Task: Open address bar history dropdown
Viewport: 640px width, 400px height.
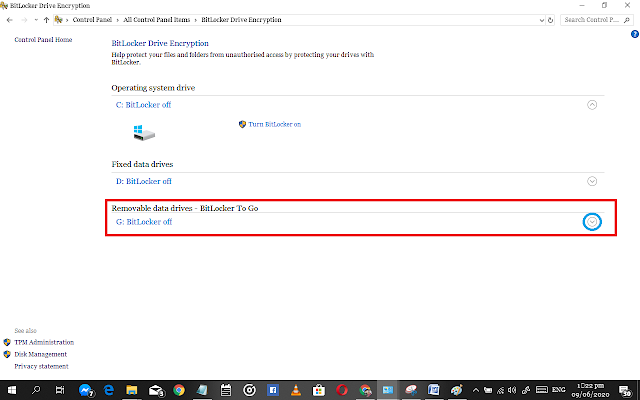Action: pyautogui.click(x=542, y=20)
